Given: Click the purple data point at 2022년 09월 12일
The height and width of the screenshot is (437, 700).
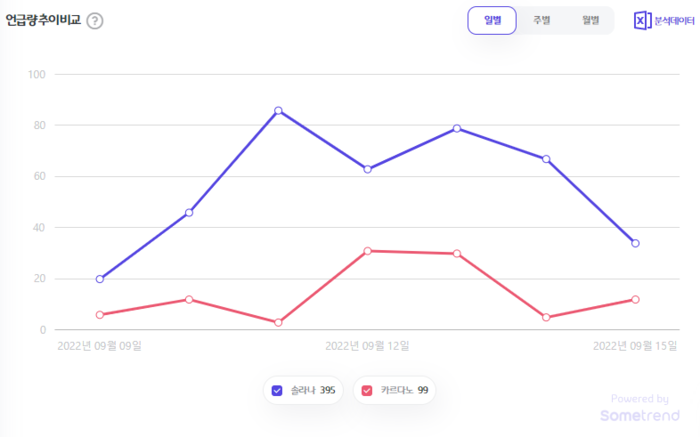Looking at the screenshot, I should coord(367,169).
